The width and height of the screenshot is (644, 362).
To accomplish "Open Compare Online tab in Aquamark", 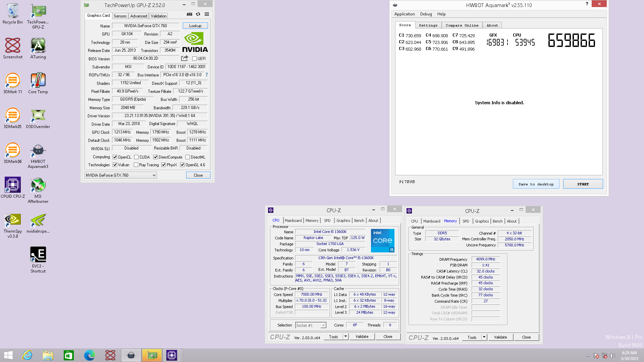I will point(462,25).
